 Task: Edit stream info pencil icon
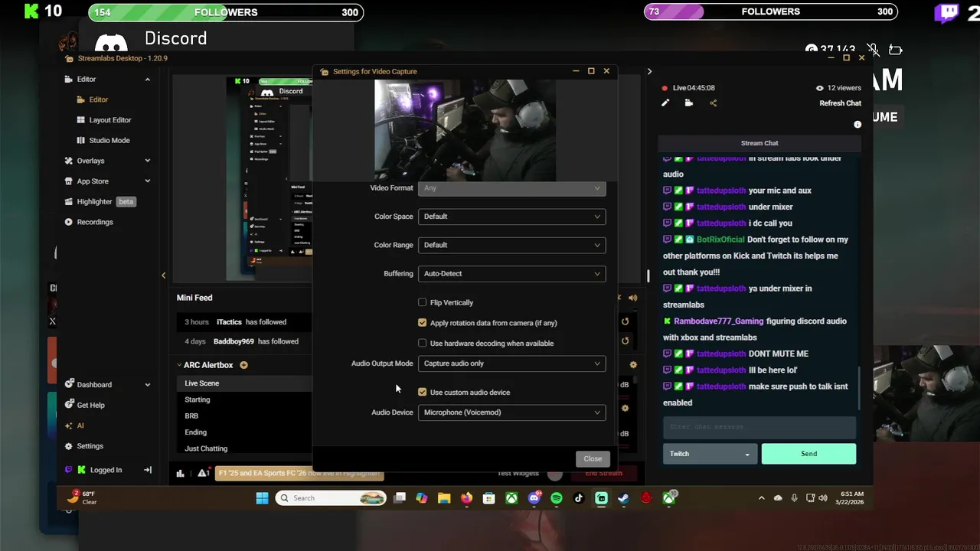(x=665, y=103)
